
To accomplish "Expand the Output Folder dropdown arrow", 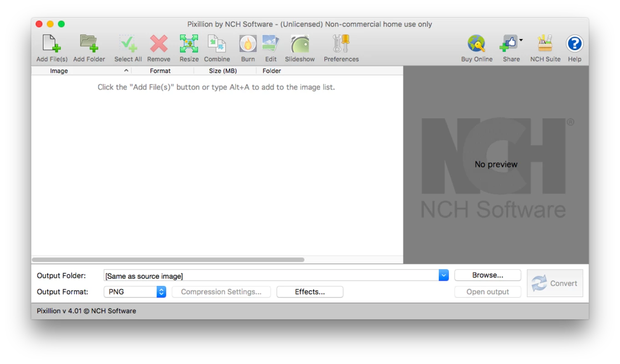I will 444,275.
